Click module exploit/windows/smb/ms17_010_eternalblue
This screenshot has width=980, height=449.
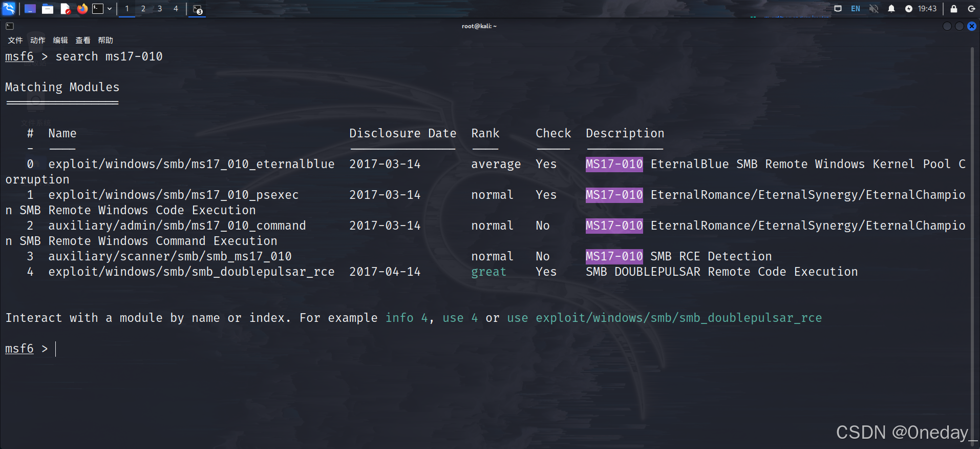click(191, 164)
